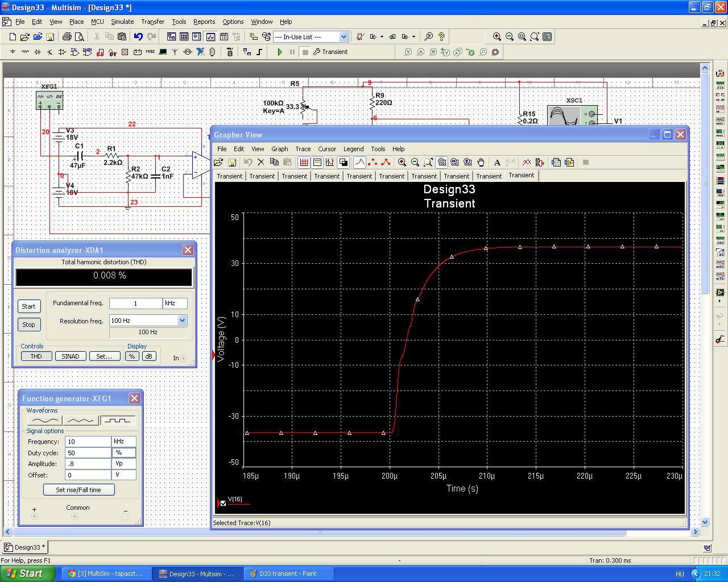728x582 pixels.
Task: Expand the Resolution freq. dropdown
Action: pyautogui.click(x=182, y=321)
